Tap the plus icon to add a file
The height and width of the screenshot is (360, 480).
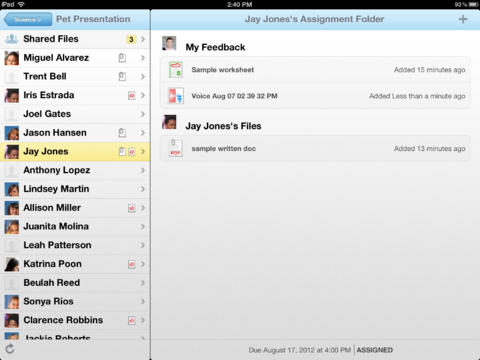tap(463, 19)
